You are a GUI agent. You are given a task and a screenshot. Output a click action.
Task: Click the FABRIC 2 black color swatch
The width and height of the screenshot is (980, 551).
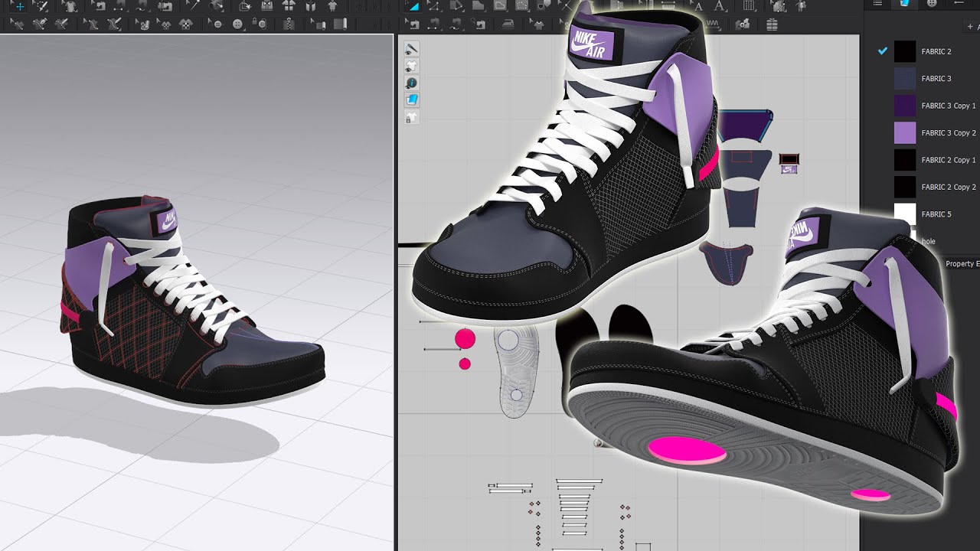point(905,51)
